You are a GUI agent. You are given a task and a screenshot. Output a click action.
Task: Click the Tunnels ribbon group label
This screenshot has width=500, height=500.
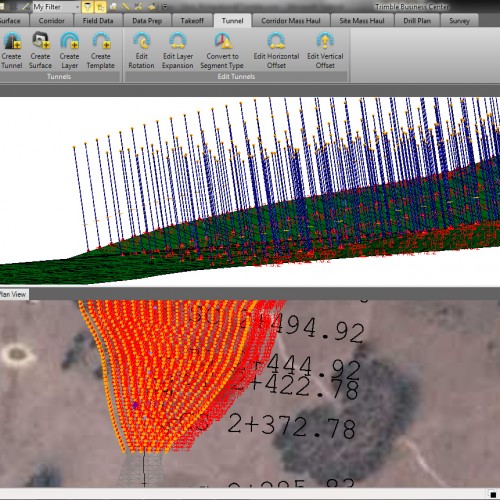click(59, 76)
